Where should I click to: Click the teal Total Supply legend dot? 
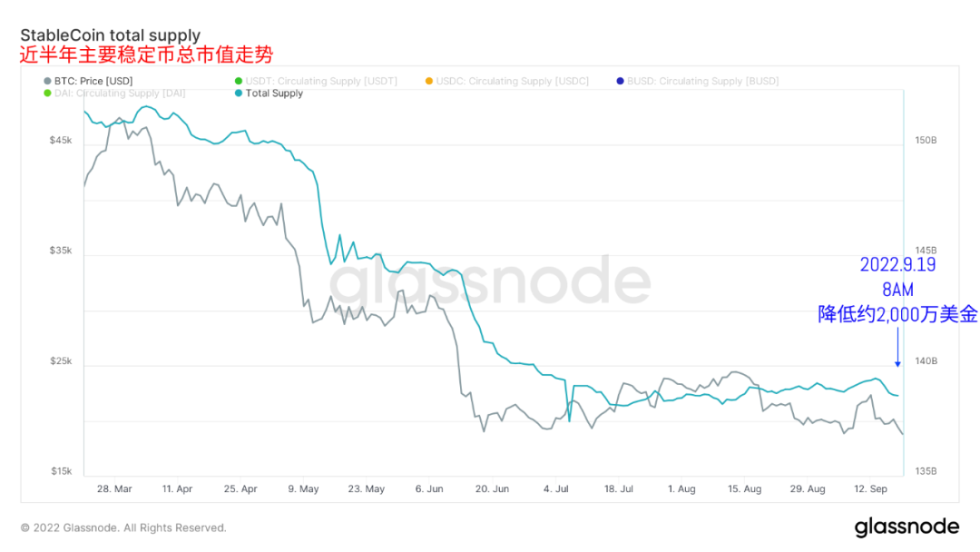(x=238, y=94)
